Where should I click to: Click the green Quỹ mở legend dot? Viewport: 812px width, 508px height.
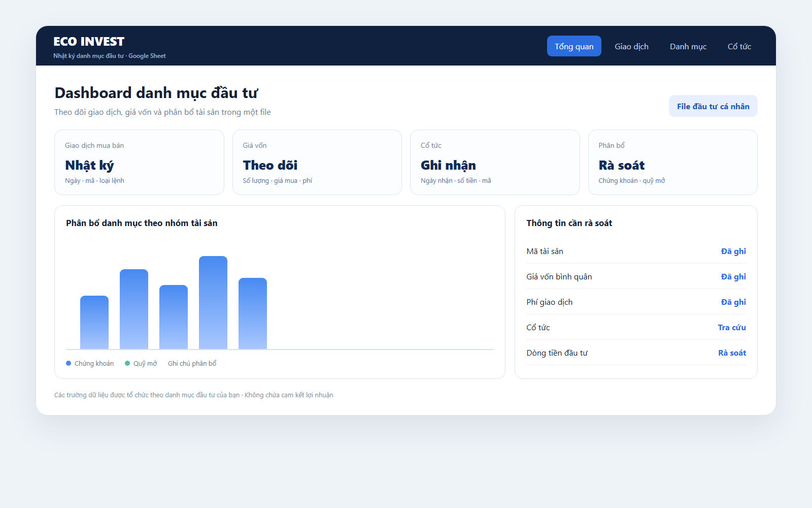pyautogui.click(x=127, y=363)
